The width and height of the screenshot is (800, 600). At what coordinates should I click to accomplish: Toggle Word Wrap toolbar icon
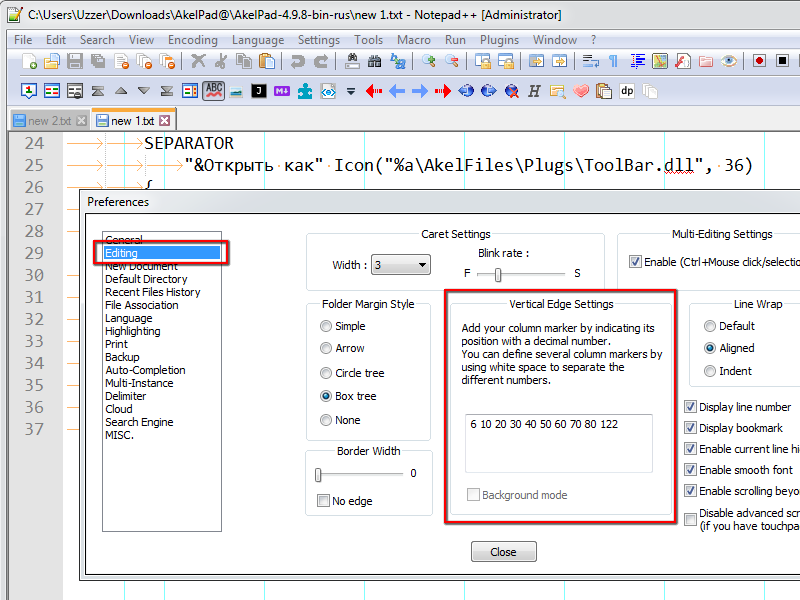pos(590,61)
